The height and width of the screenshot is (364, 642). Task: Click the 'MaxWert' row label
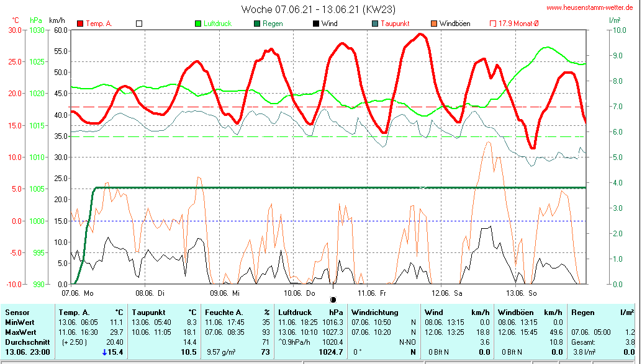tap(20, 332)
